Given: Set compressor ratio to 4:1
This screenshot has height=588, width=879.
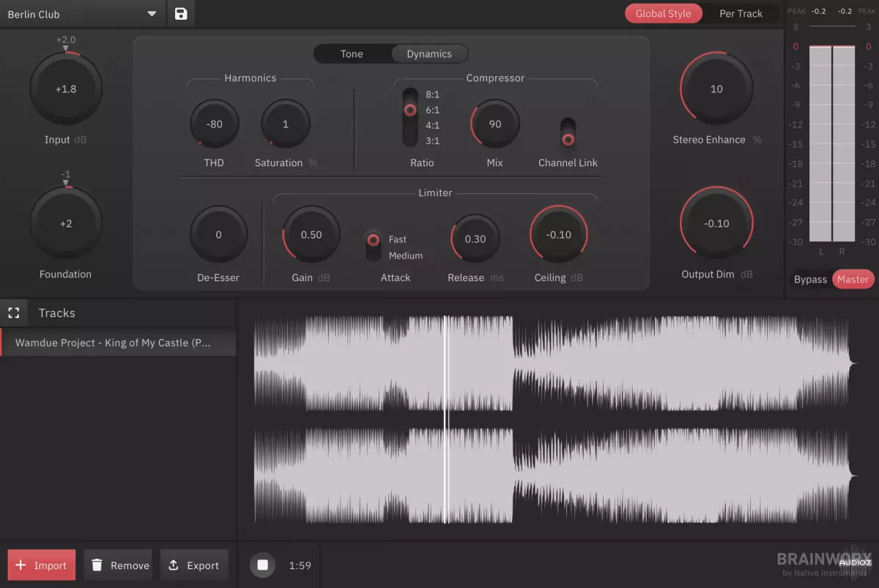Looking at the screenshot, I should (x=432, y=125).
